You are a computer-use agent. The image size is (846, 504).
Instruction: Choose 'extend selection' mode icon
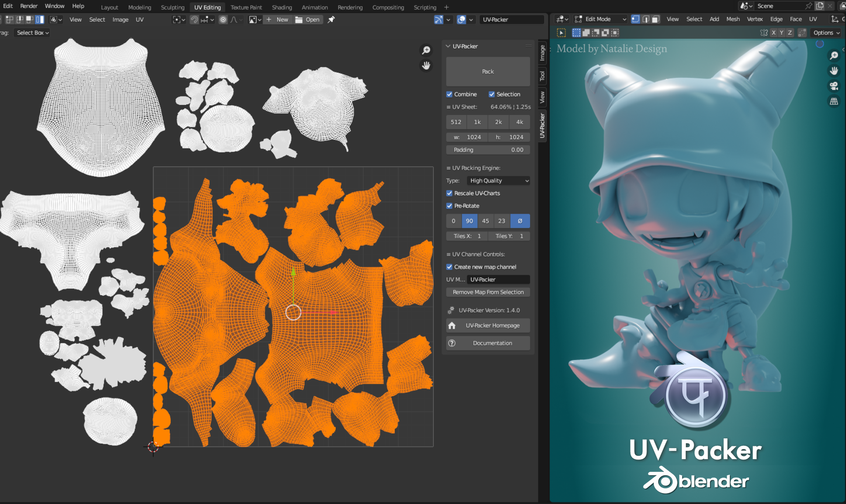[x=586, y=33]
